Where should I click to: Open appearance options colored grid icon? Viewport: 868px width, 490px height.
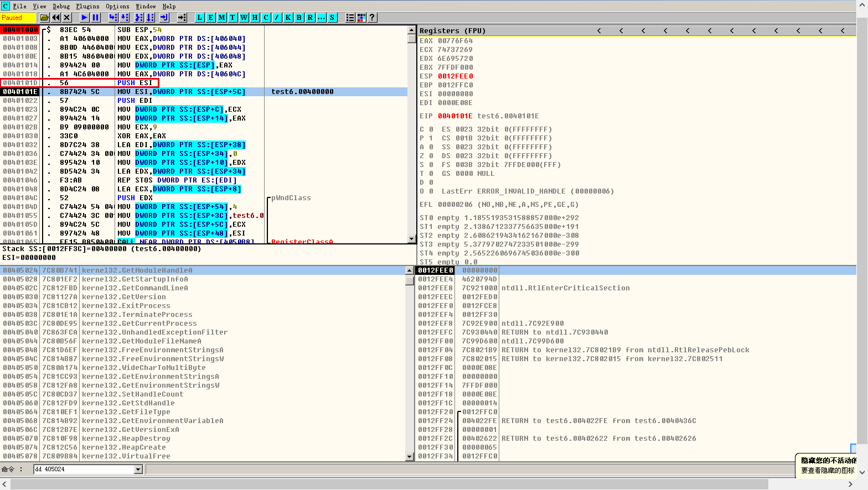pos(361,18)
